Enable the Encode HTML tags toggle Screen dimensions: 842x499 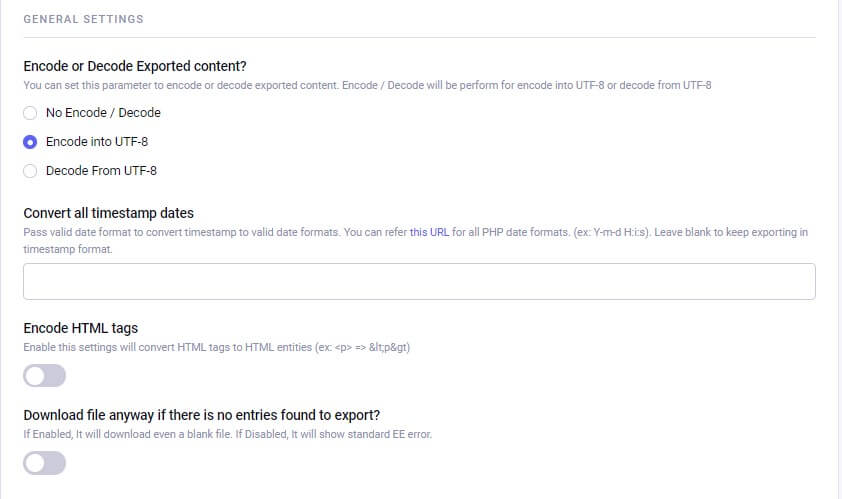coord(45,376)
